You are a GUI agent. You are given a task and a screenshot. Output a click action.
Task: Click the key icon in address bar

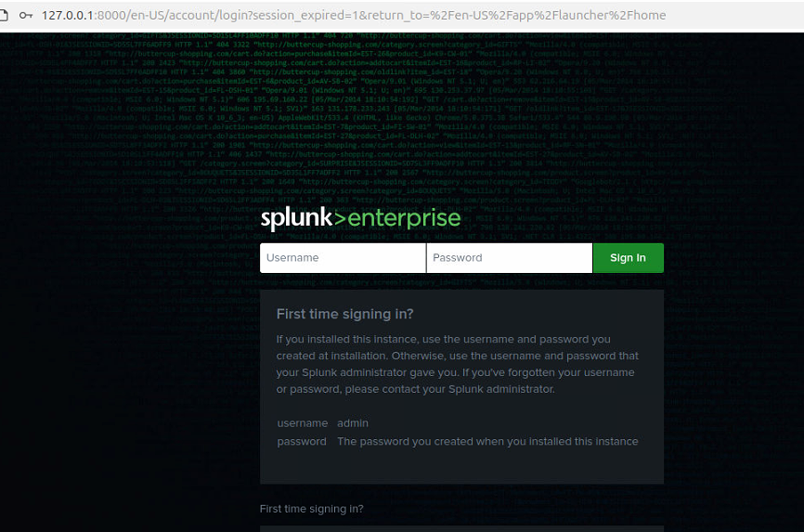click(x=26, y=16)
